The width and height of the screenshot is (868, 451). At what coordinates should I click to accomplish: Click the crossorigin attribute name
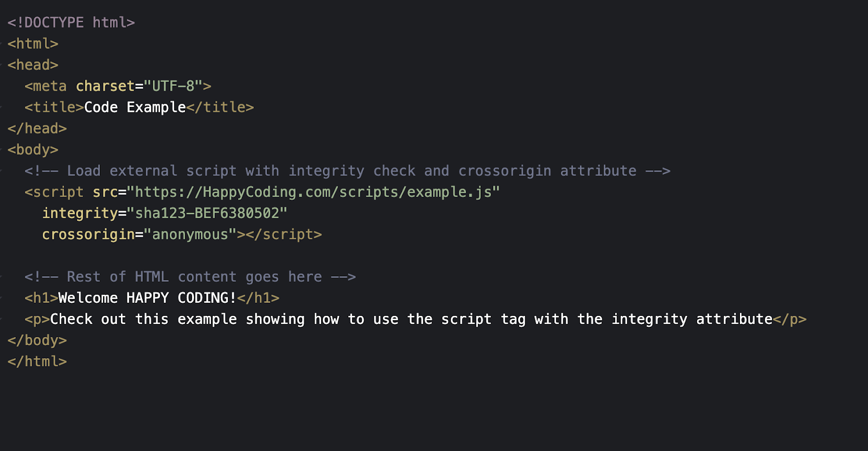coord(88,234)
